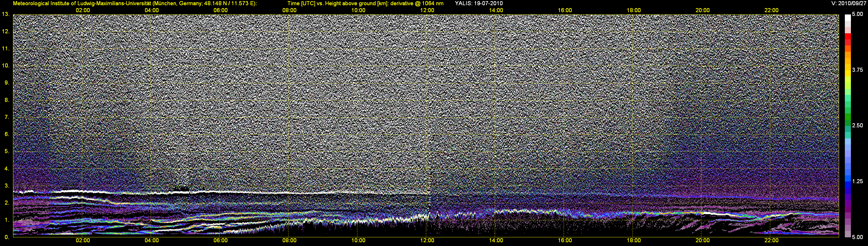Click the 0. km height axis label
This screenshot has height=246, width=868.
(7, 237)
